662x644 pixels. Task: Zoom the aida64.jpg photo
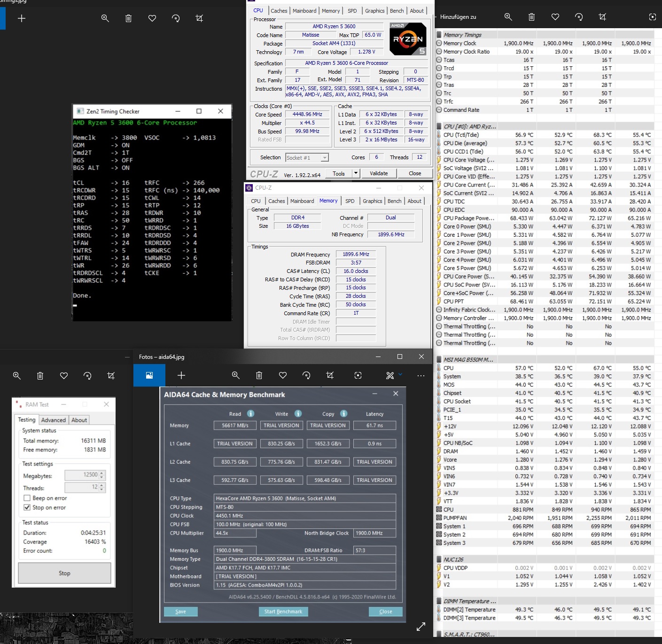point(236,375)
